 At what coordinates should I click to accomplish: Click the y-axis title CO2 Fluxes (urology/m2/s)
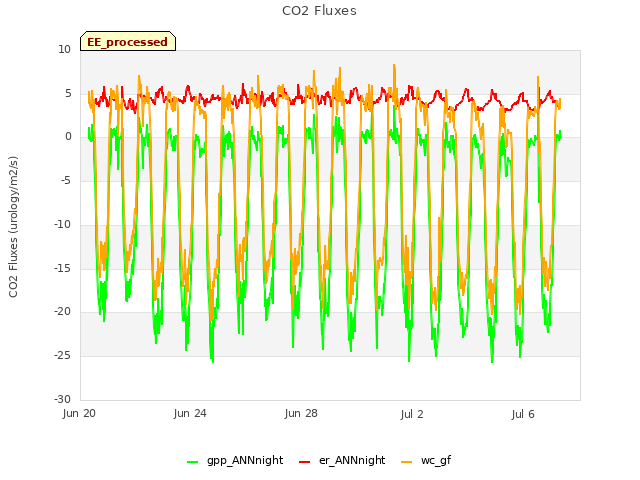click(x=13, y=227)
